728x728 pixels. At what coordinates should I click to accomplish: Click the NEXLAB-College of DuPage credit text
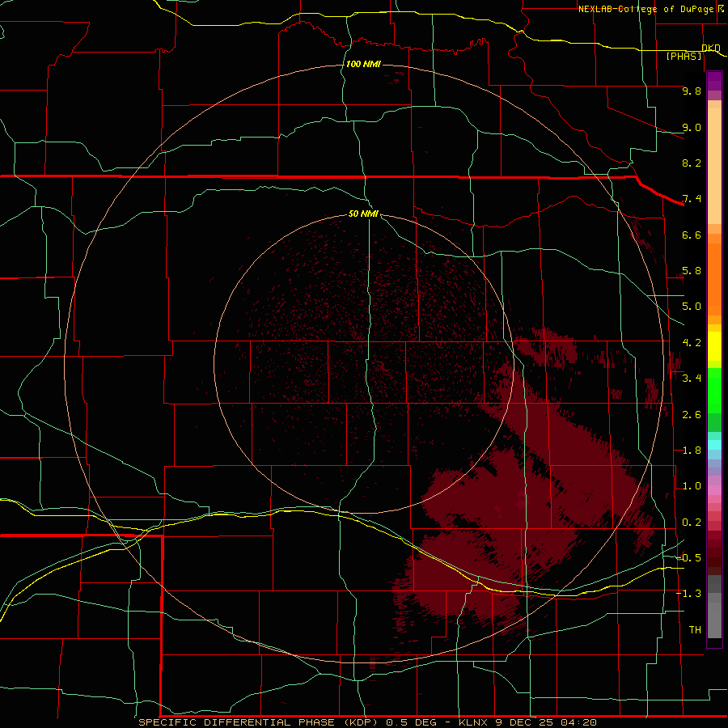pyautogui.click(x=646, y=9)
